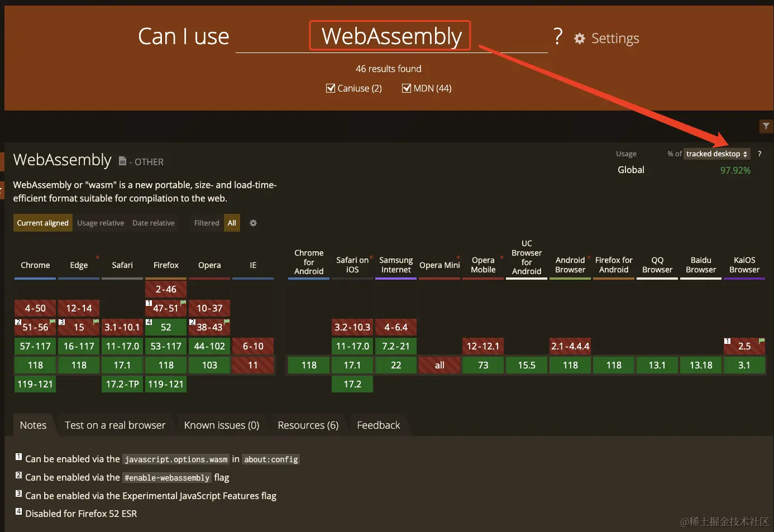The height and width of the screenshot is (532, 774).
Task: Open the tracked desktop usage dropdown
Action: click(x=717, y=154)
